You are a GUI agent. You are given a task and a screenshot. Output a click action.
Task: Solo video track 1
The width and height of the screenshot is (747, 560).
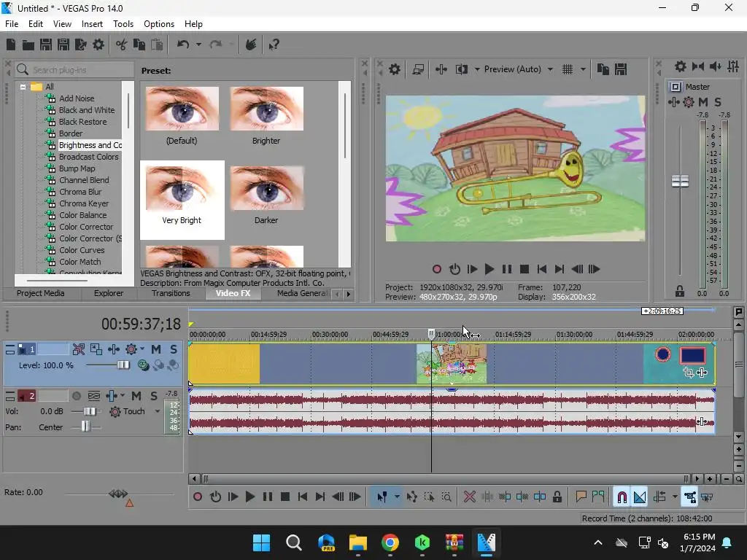point(174,349)
